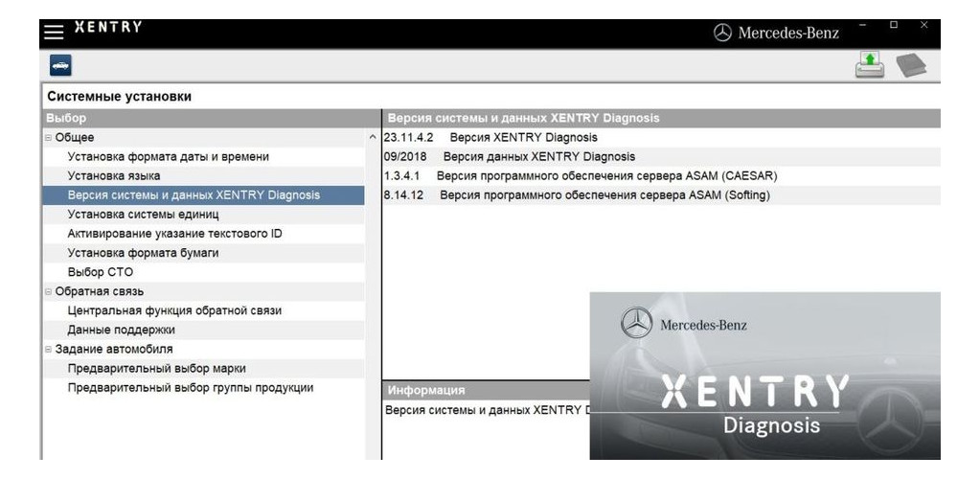
Task: Click the vehicle car icon in toolbar
Action: (x=60, y=65)
